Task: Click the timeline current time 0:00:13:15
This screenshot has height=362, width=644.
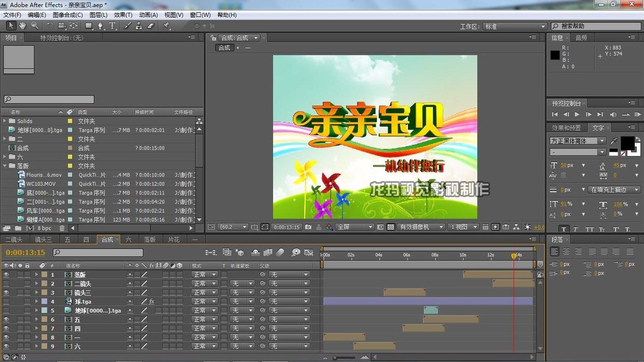Action: (25, 253)
